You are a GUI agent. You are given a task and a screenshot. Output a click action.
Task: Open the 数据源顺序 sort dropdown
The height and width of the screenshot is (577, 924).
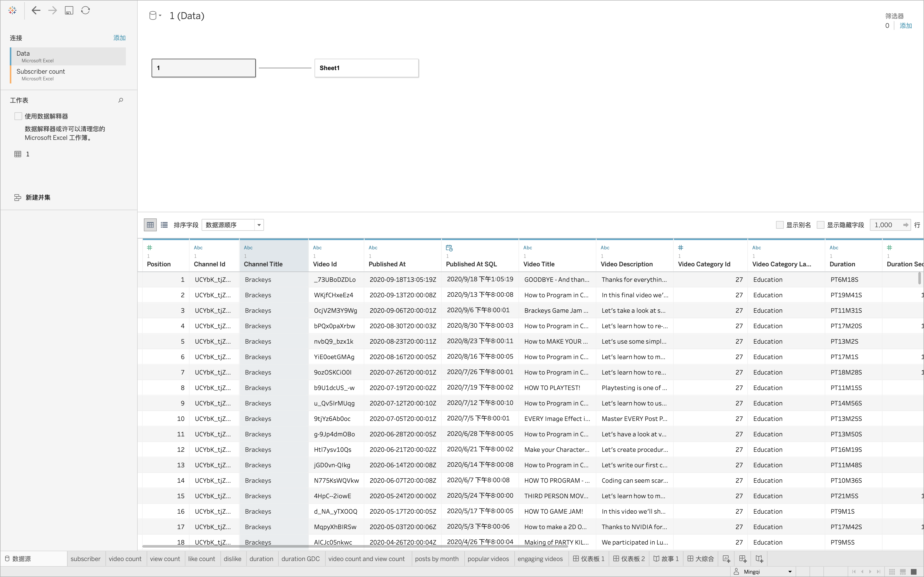pyautogui.click(x=259, y=225)
